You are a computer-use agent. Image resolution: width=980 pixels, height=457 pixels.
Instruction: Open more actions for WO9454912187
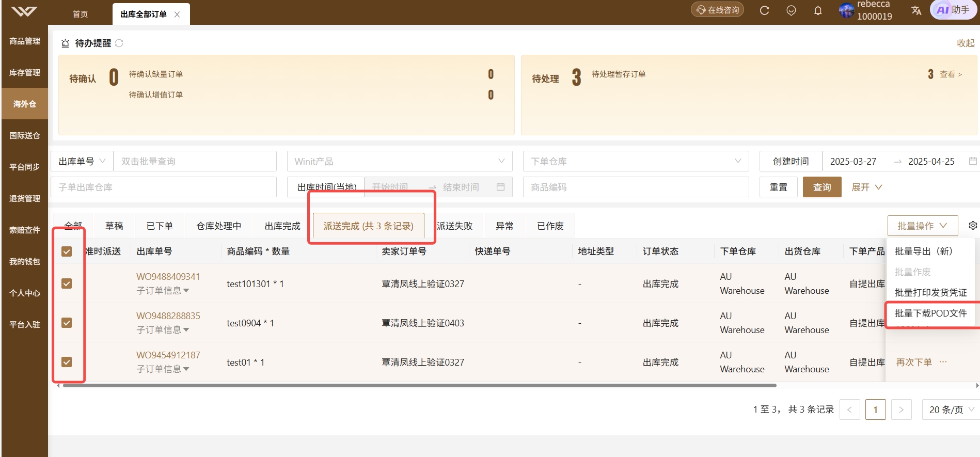(x=943, y=362)
